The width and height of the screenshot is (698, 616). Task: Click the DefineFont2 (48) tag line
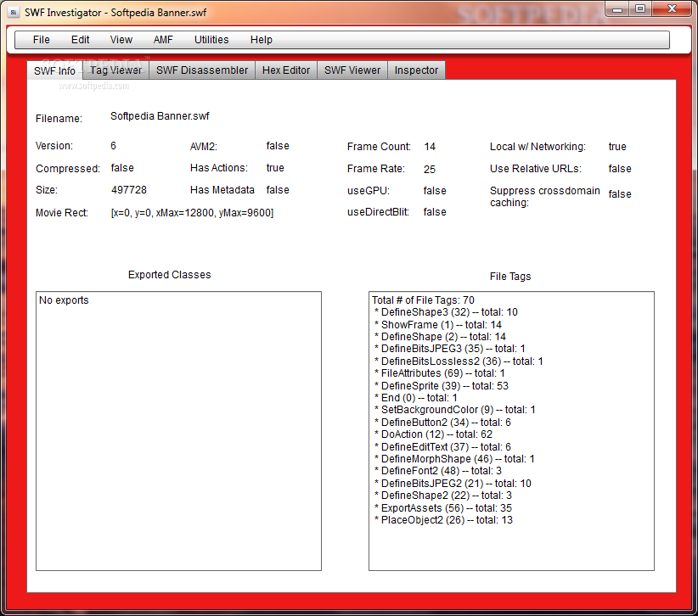point(438,471)
